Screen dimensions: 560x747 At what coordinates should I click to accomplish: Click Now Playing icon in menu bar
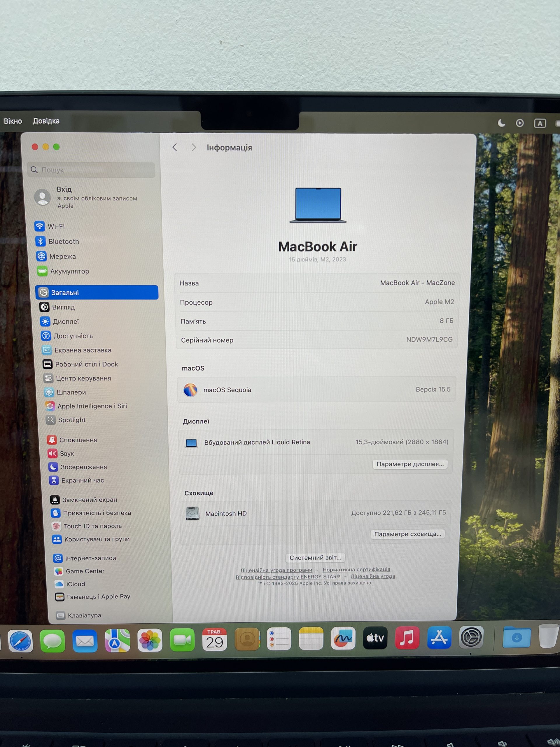pos(520,123)
